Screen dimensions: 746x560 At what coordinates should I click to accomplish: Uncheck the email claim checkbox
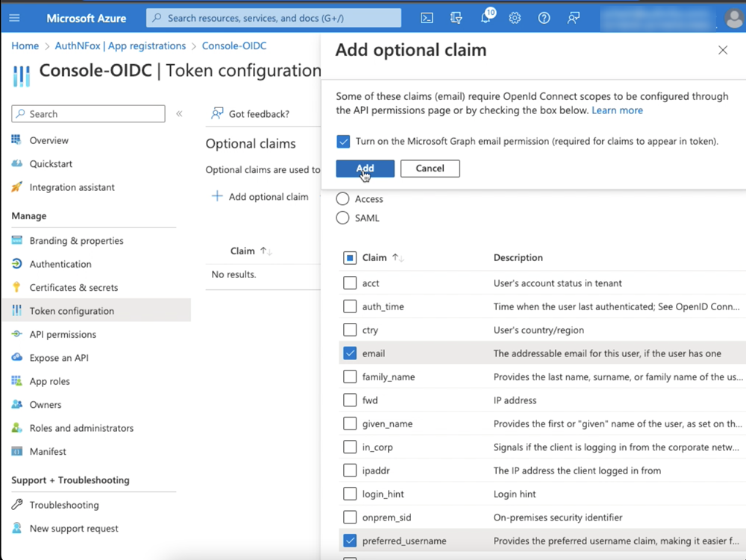click(x=350, y=353)
